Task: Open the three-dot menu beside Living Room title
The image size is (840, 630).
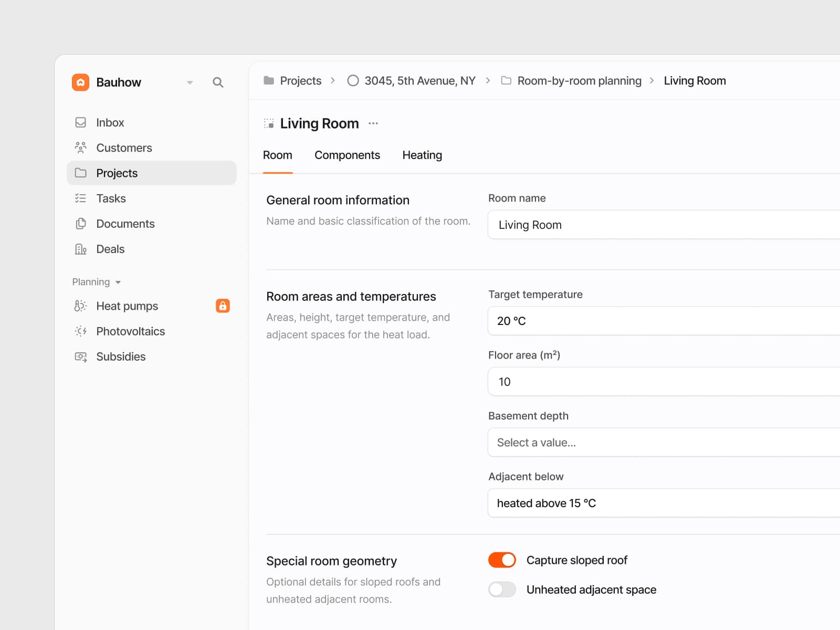Action: [x=373, y=123]
